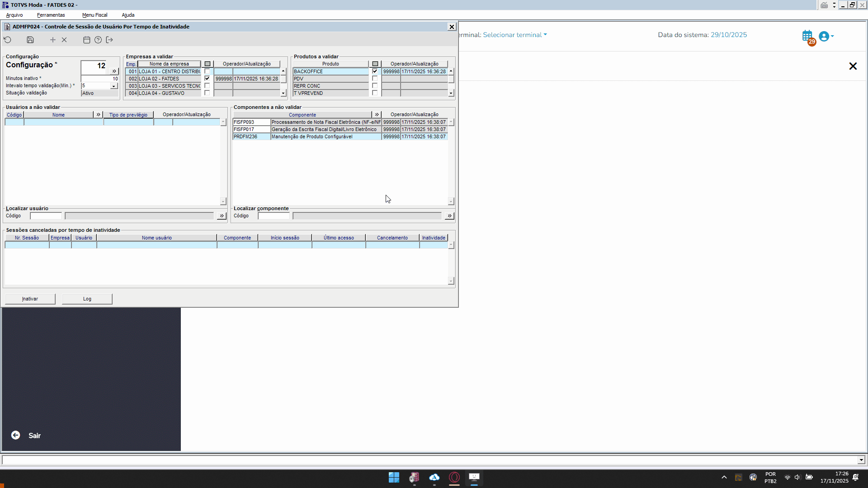This screenshot has height=488, width=868.
Task: Check the LOJA 01 - CENTRO DISTRIBU checkbox
Action: (x=207, y=71)
